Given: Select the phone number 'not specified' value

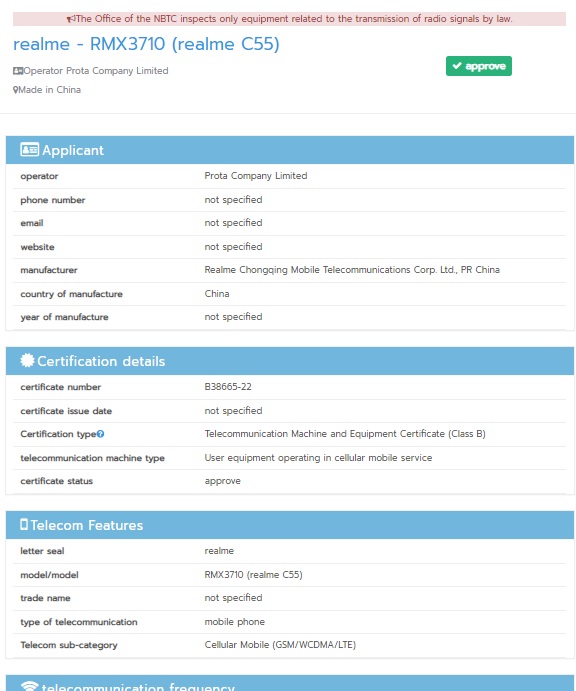Looking at the screenshot, I should click(x=233, y=200).
